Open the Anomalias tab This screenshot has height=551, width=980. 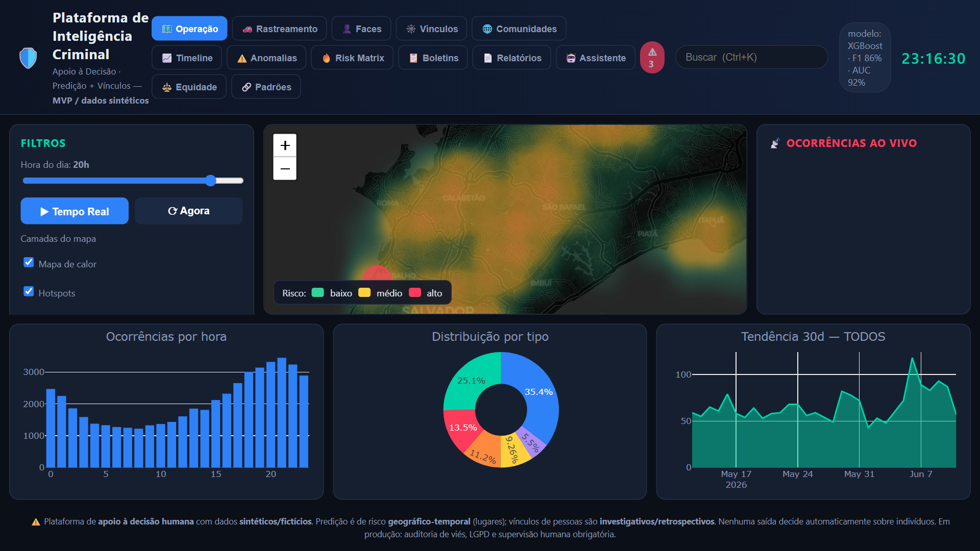point(266,58)
